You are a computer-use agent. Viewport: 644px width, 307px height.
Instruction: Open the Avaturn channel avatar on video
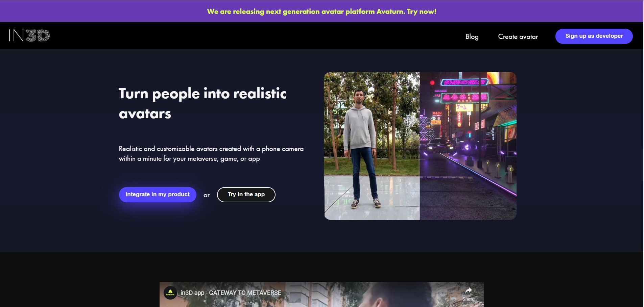point(170,293)
